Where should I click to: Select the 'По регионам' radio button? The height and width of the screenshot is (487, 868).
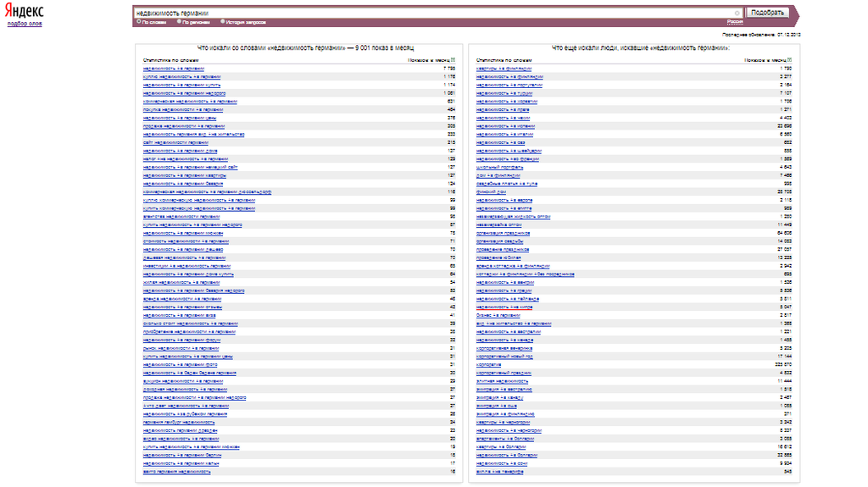(179, 21)
